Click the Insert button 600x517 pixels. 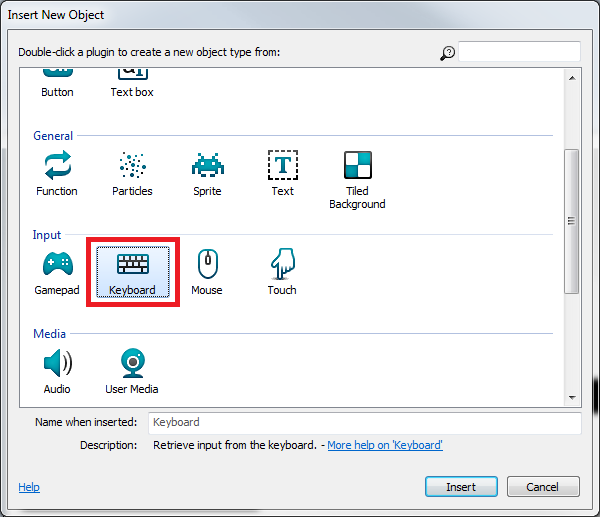click(x=461, y=487)
